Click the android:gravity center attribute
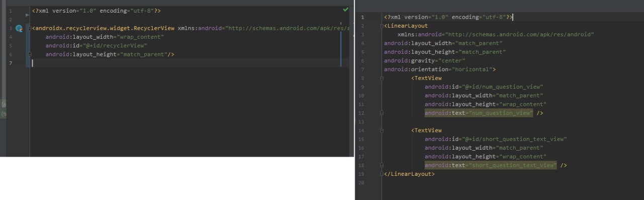Screen dimensions: 644x200 coord(425,60)
